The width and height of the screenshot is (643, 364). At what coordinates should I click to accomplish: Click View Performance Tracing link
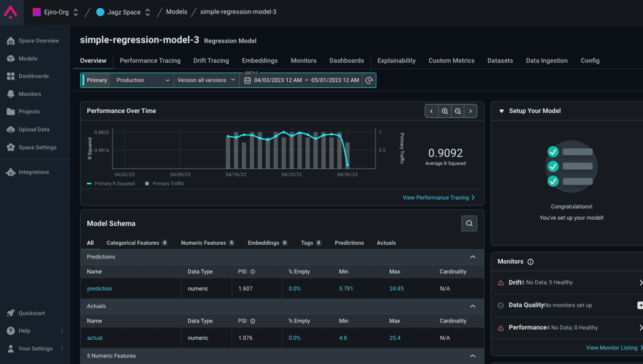(x=438, y=198)
